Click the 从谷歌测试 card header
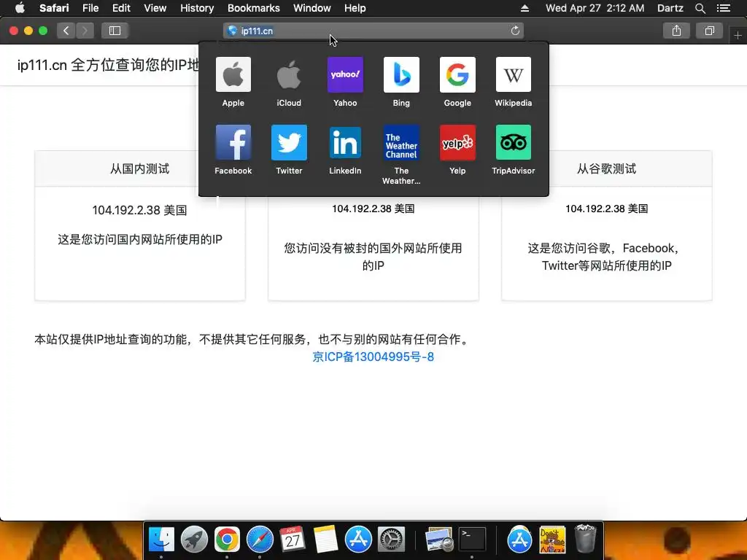 tap(606, 168)
